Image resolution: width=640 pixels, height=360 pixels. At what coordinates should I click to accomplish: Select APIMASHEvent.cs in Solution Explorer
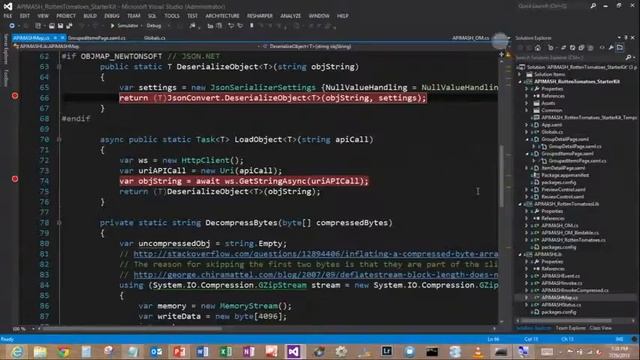(560, 276)
